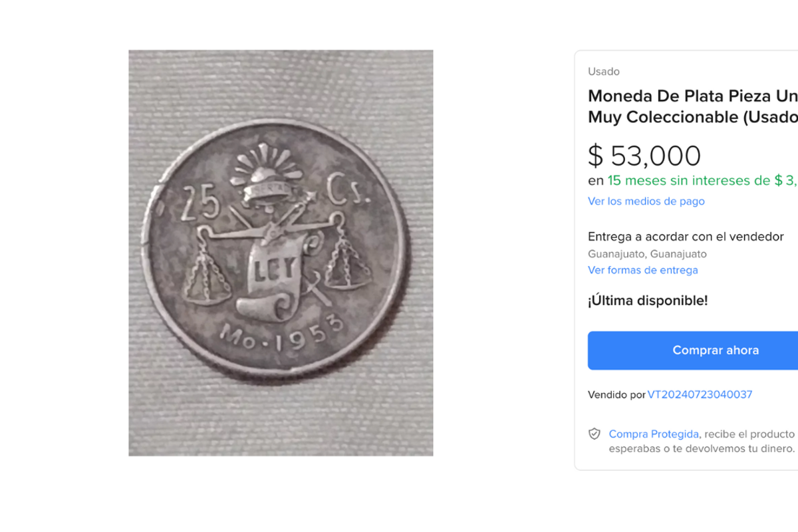
Task: Click the Vendido por label
Action: coord(616,394)
